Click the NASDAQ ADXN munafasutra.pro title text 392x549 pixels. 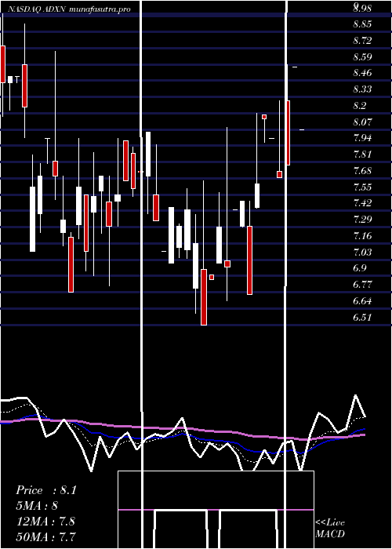pyautogui.click(x=69, y=9)
